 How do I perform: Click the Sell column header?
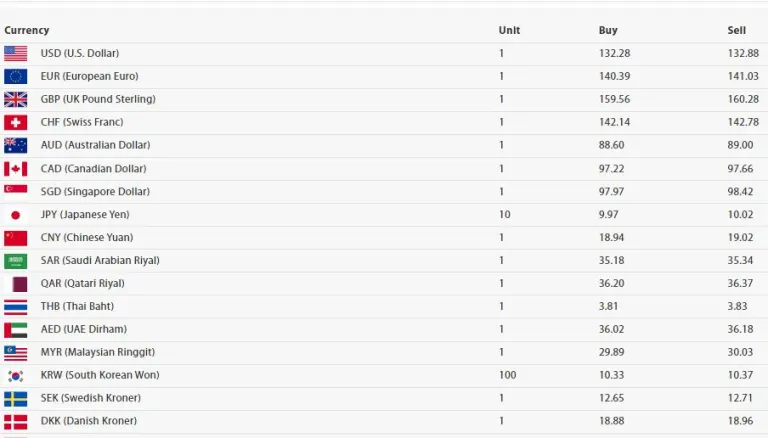[737, 30]
